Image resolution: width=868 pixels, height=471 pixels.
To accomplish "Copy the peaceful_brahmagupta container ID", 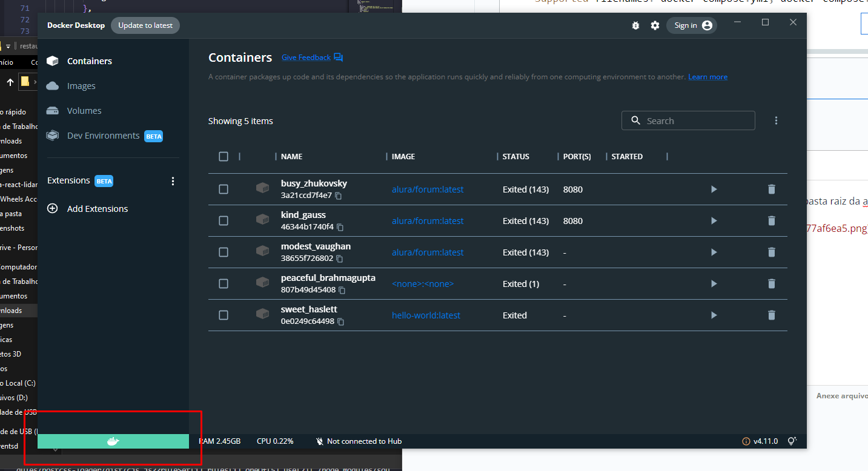I will click(x=342, y=290).
